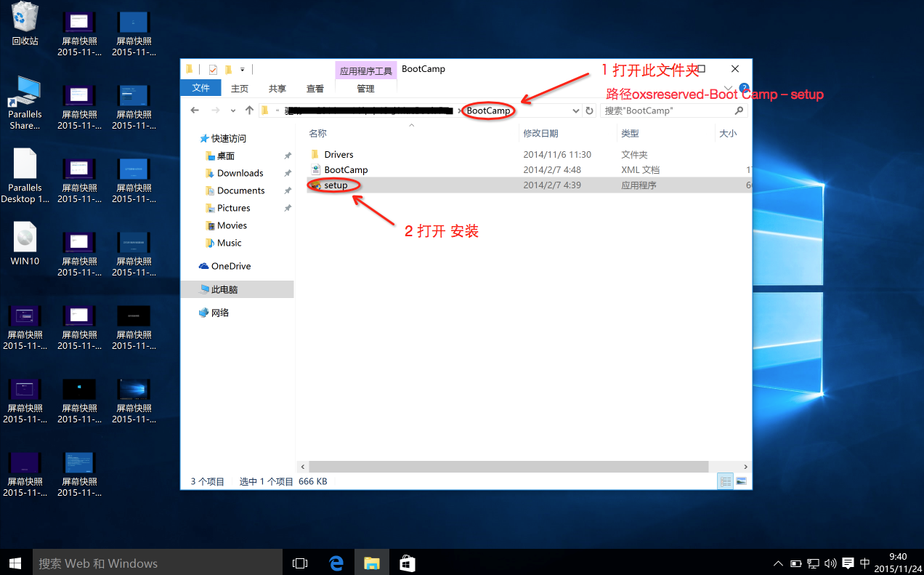Image resolution: width=924 pixels, height=575 pixels.
Task: Click the battery icon in system tray
Action: pos(795,563)
